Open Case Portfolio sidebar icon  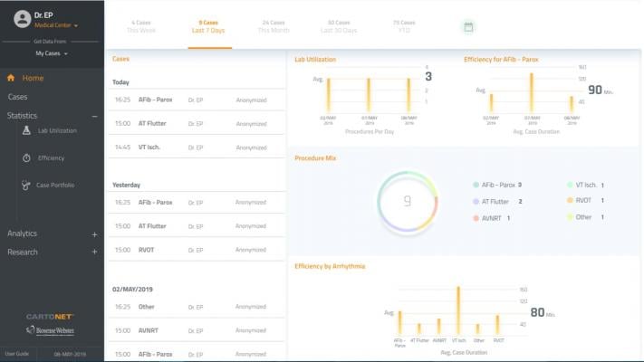tap(27, 186)
